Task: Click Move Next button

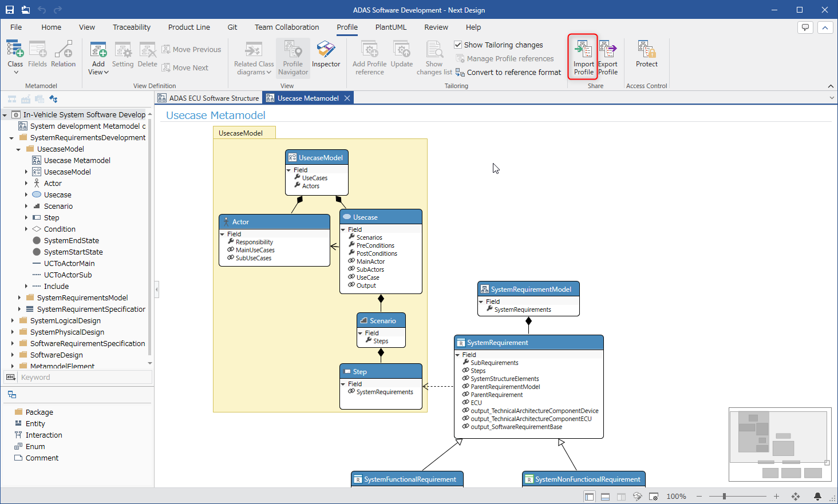Action: (185, 68)
